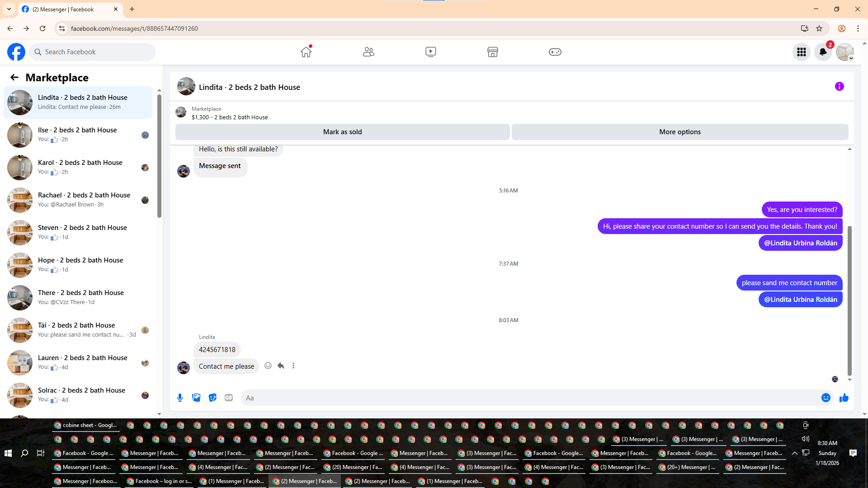Click the chat message scrollbar
The image size is (868, 488).
click(849, 300)
